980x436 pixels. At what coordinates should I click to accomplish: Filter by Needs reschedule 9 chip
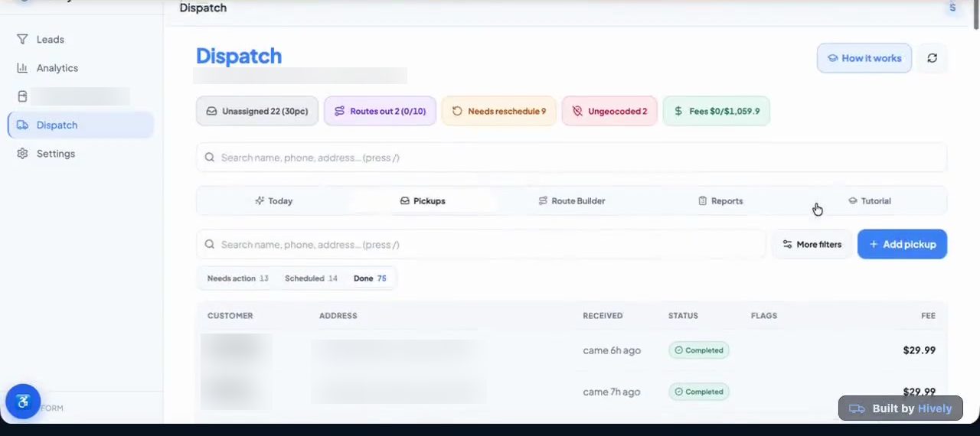click(x=499, y=111)
